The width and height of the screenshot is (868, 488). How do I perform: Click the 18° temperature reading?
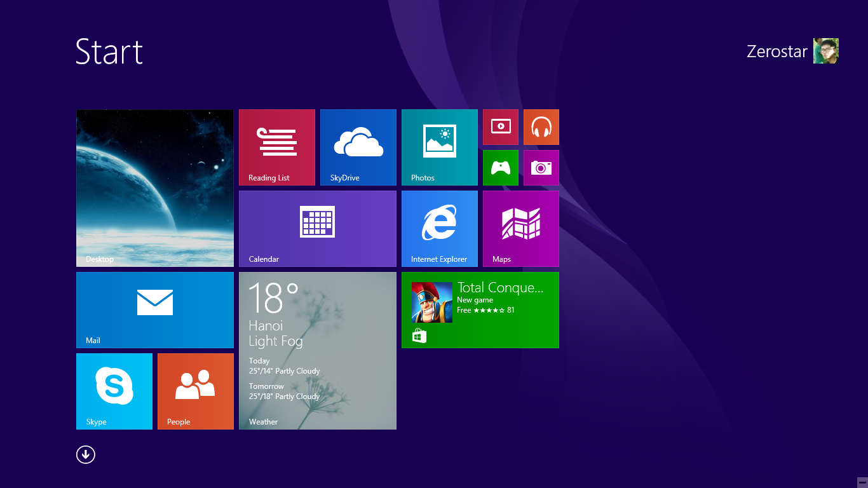pos(273,298)
